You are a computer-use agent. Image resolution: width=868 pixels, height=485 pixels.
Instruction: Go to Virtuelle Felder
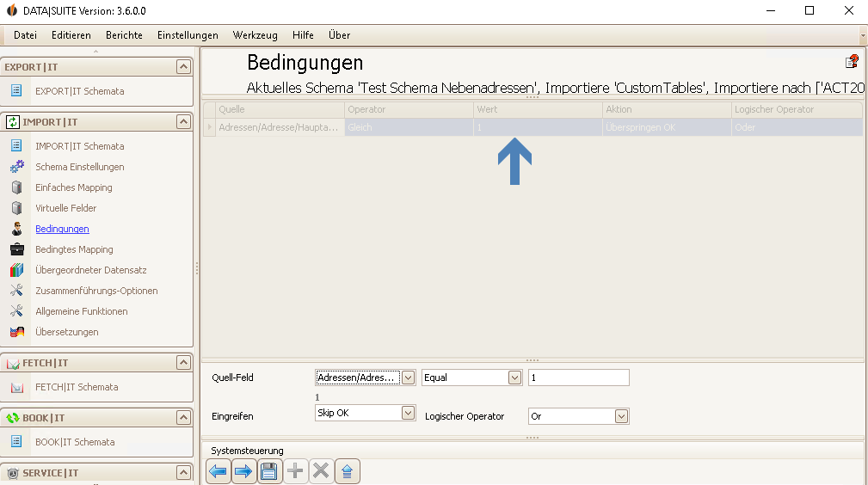coord(66,208)
